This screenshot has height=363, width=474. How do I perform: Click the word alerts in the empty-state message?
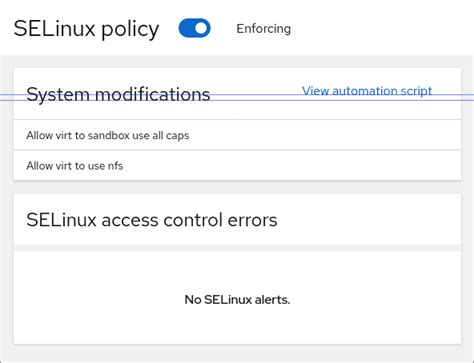pos(272,300)
